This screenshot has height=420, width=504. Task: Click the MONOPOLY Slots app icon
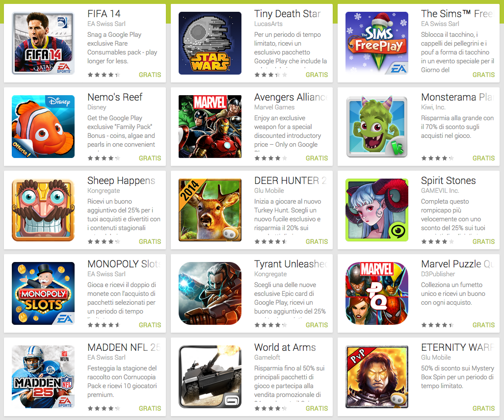pyautogui.click(x=43, y=293)
